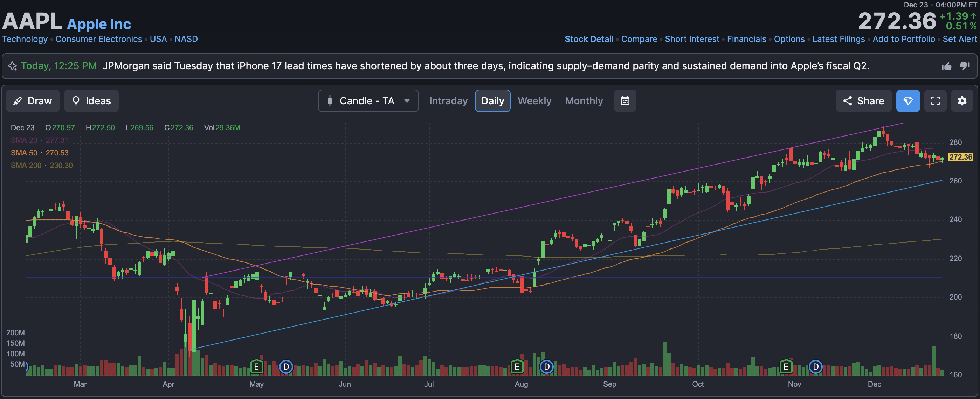Click the sparkle icon beside news timestamp
This screenshot has height=399, width=980.
(x=12, y=66)
